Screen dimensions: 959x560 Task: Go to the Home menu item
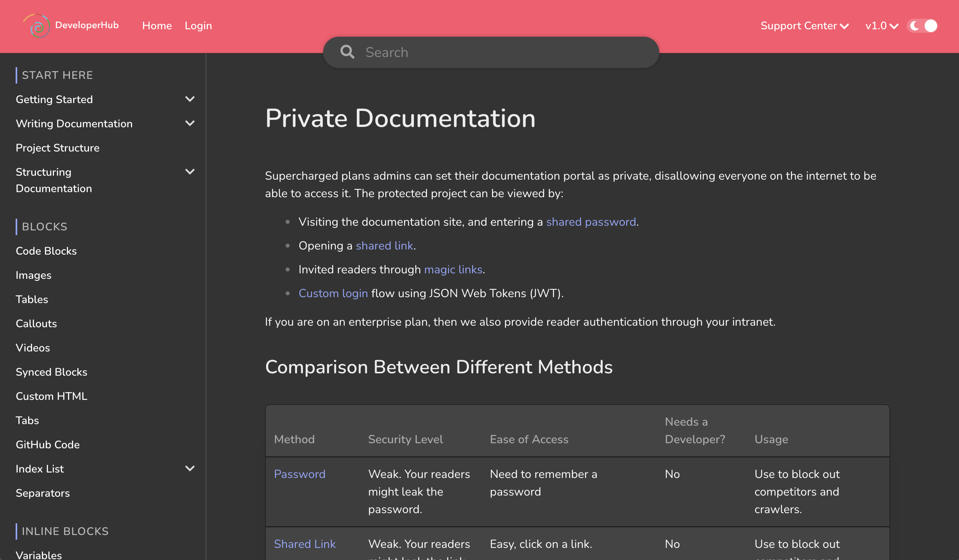pyautogui.click(x=157, y=26)
